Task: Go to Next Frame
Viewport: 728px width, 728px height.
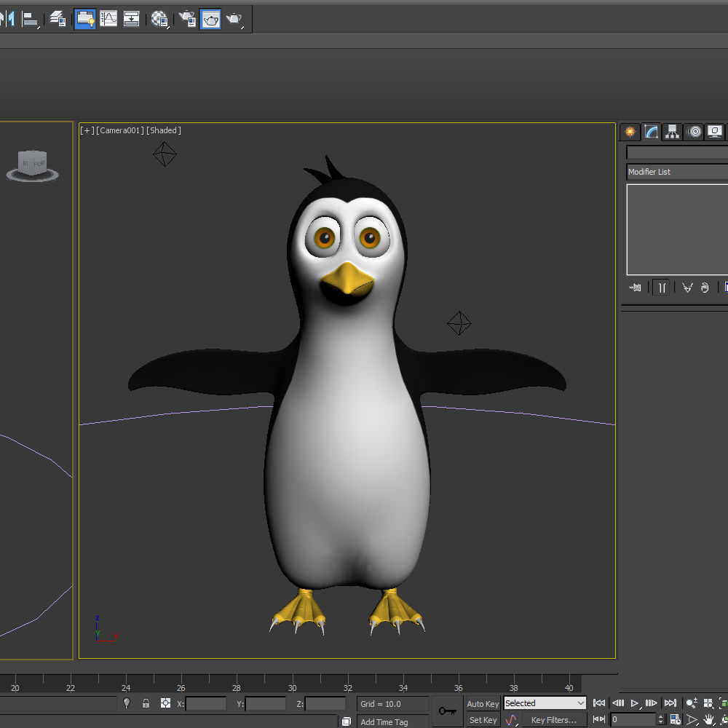Action: click(652, 703)
